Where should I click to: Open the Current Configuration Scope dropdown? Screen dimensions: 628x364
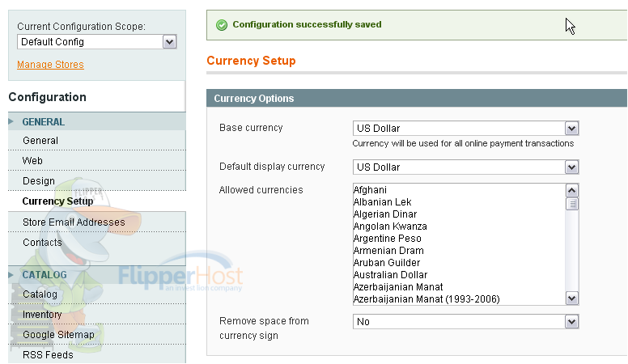97,41
